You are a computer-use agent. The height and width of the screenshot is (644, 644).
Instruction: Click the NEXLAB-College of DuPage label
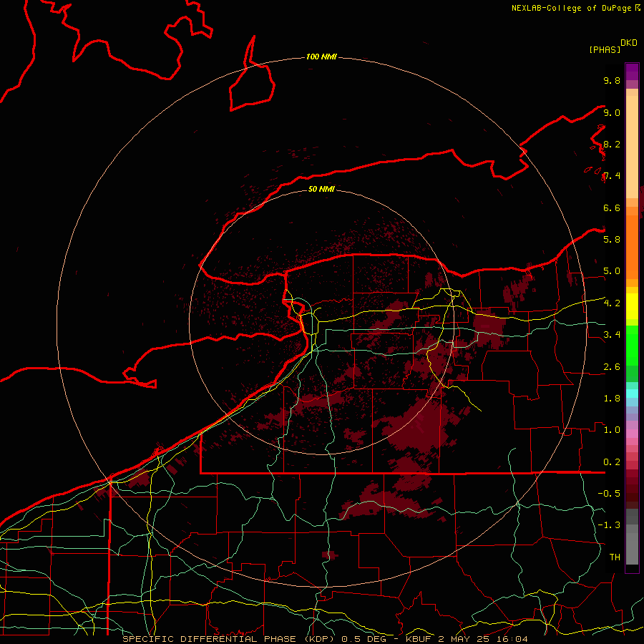pyautogui.click(x=572, y=8)
